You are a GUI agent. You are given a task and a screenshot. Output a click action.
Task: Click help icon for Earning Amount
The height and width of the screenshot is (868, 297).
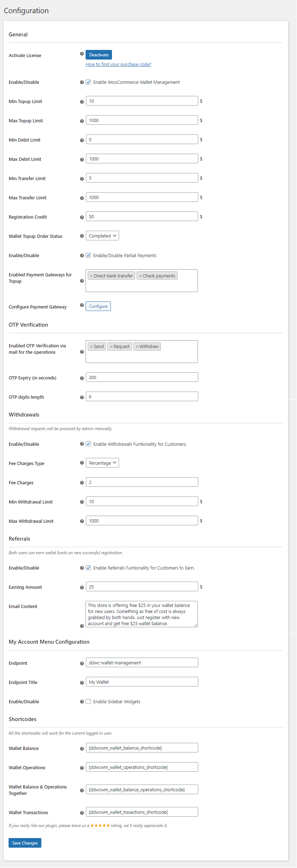82,587
